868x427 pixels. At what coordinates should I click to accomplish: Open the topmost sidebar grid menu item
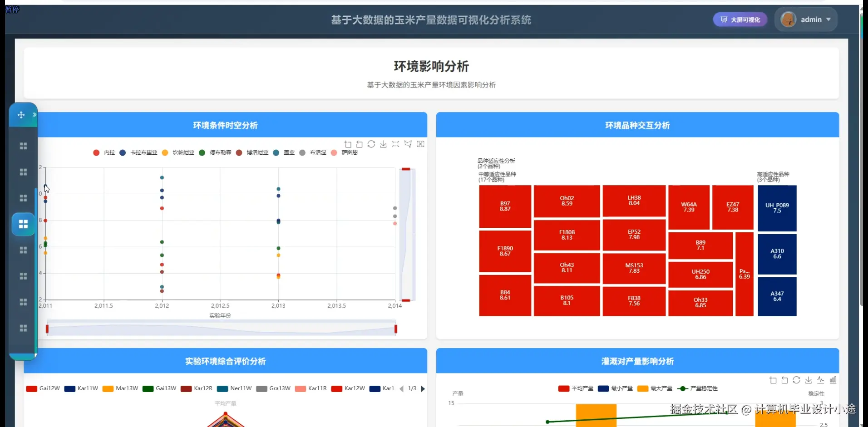(x=23, y=146)
